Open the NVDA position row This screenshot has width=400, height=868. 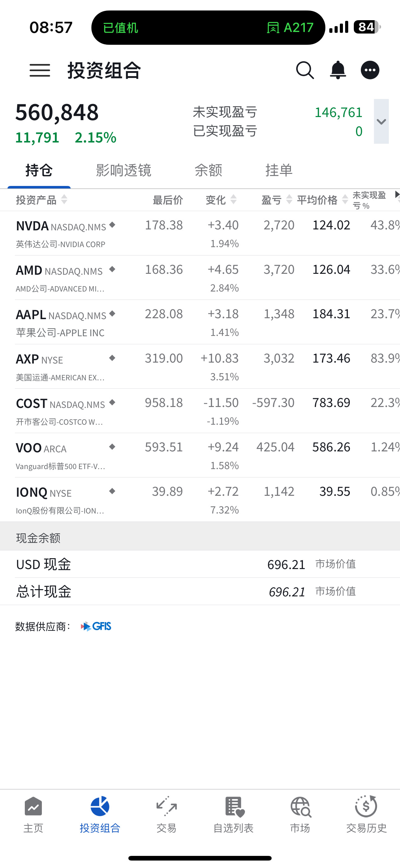(x=200, y=233)
